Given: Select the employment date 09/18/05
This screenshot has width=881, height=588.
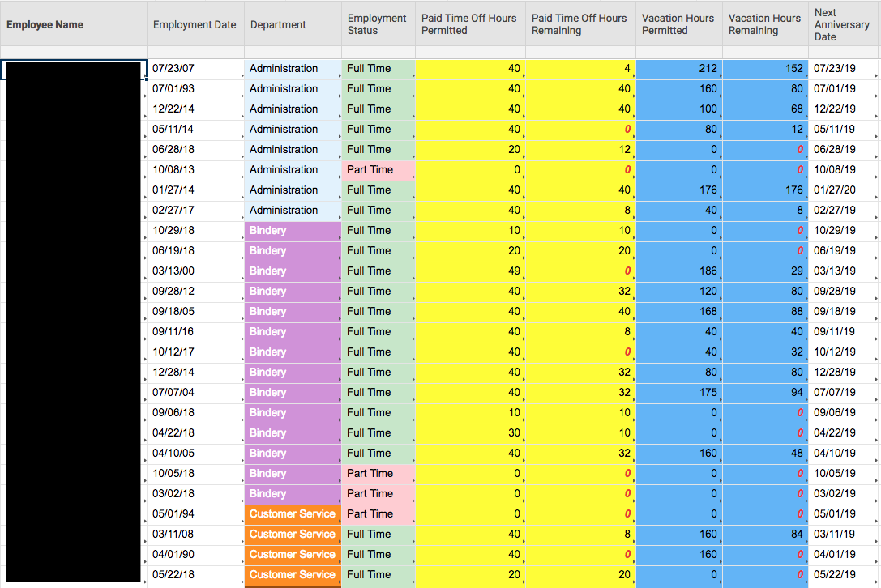Looking at the screenshot, I should [x=195, y=311].
